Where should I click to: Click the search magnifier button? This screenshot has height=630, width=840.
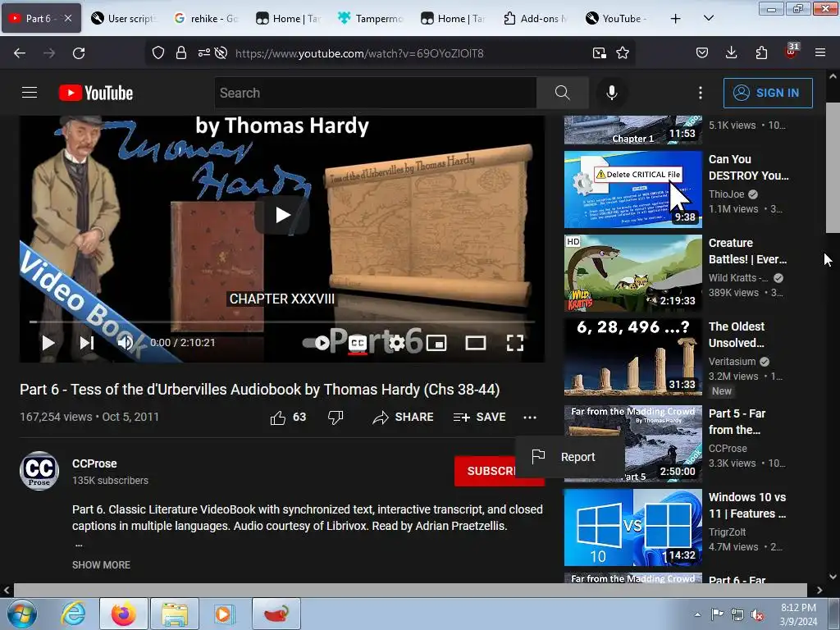click(563, 93)
